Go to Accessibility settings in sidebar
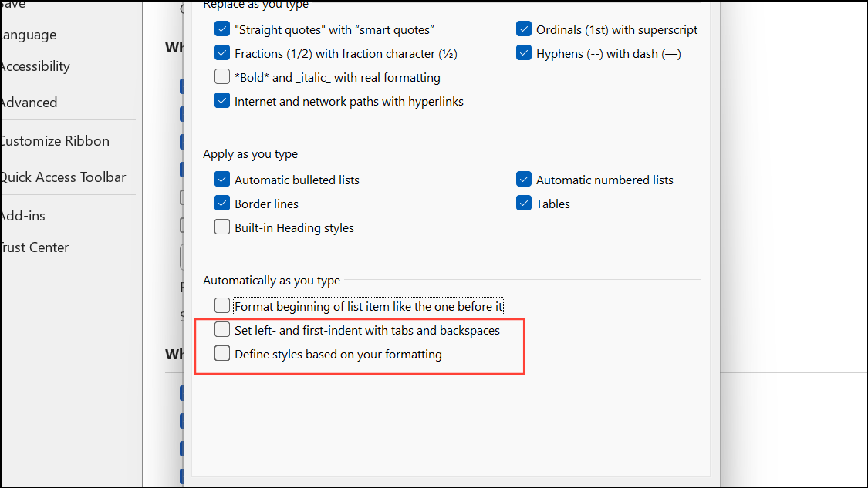 pyautogui.click(x=35, y=66)
